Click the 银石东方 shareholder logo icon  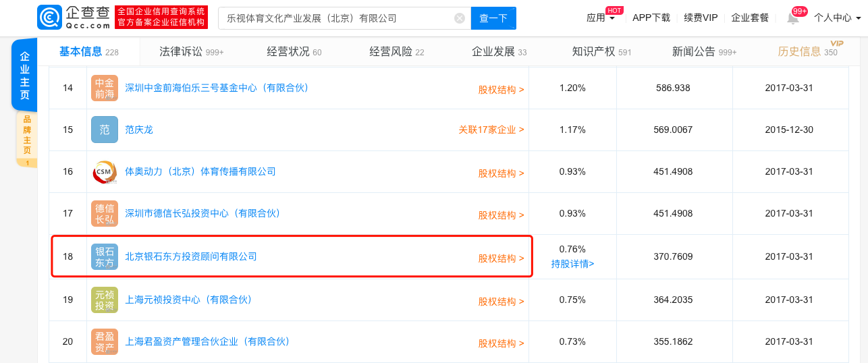coord(105,256)
